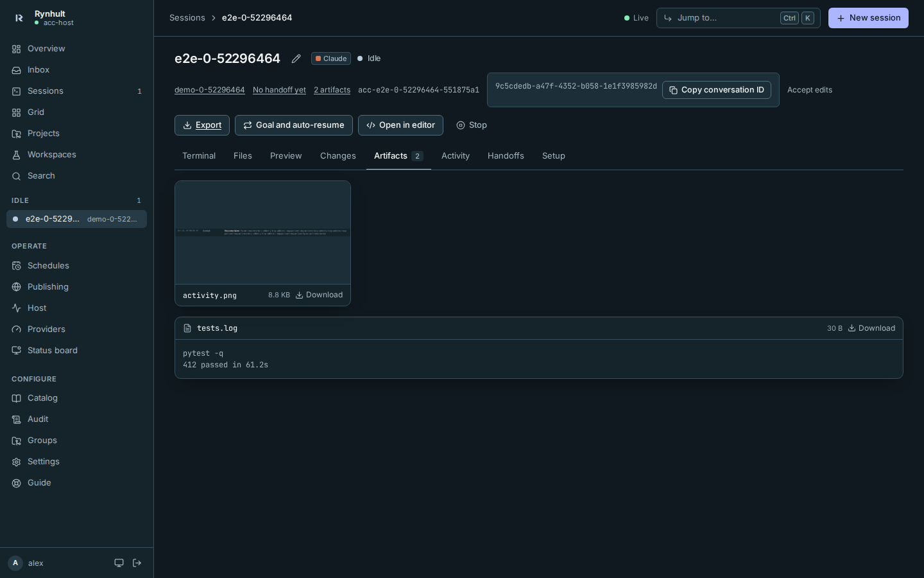The image size is (924, 578).
Task: Click the Accept edits label
Action: [810, 90]
